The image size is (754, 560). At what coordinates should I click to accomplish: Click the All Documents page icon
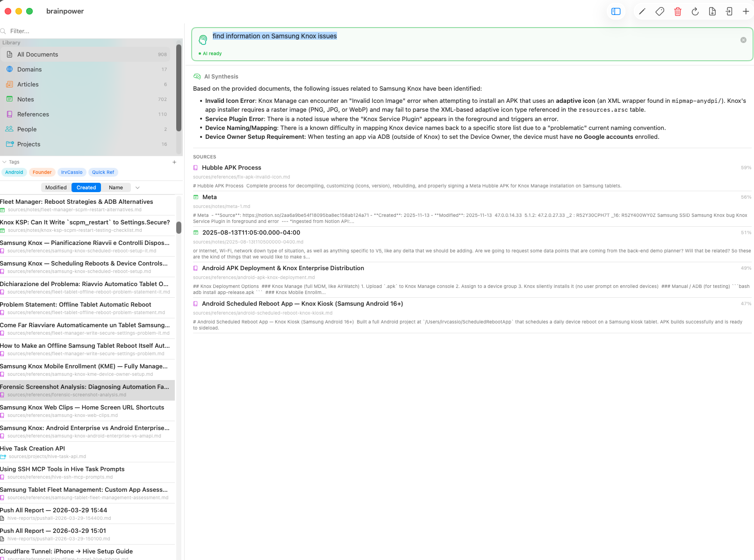coord(9,54)
